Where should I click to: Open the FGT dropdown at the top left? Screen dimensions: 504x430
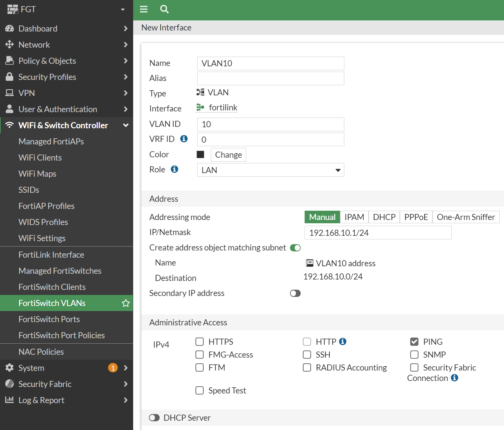(x=122, y=10)
